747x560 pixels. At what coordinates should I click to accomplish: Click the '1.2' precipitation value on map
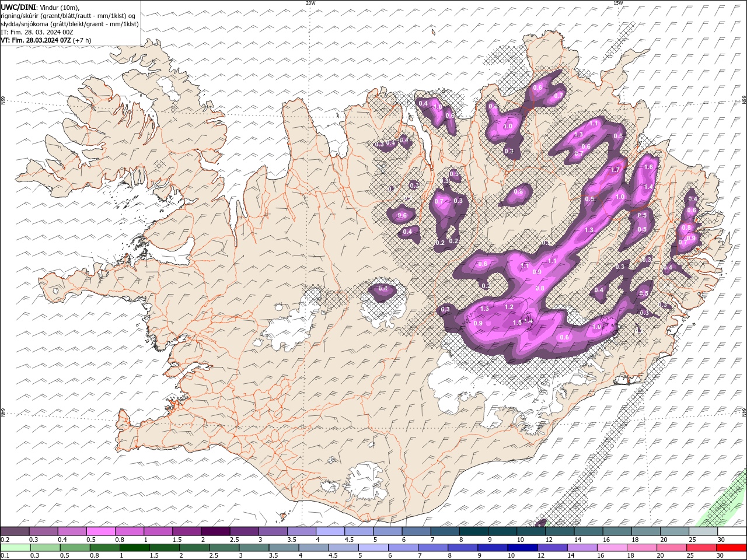click(x=509, y=307)
